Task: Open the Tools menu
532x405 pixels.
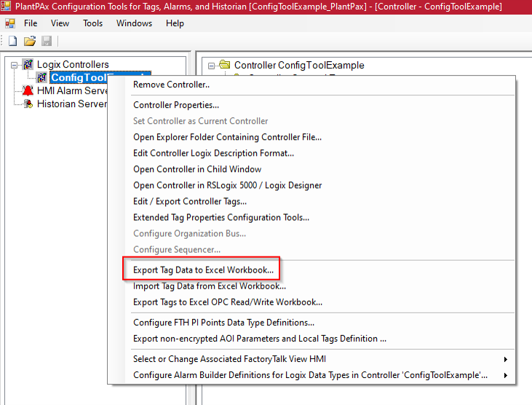Action: [x=92, y=23]
